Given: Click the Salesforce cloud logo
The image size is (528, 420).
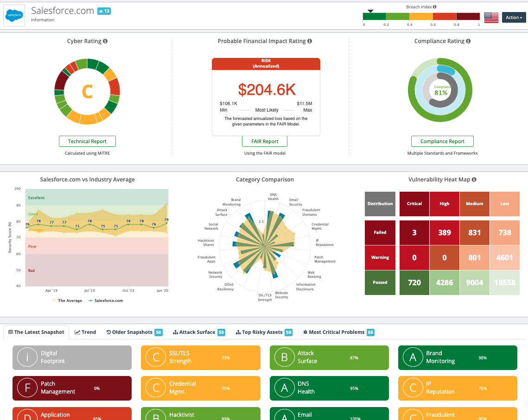Looking at the screenshot, I should click(x=14, y=15).
